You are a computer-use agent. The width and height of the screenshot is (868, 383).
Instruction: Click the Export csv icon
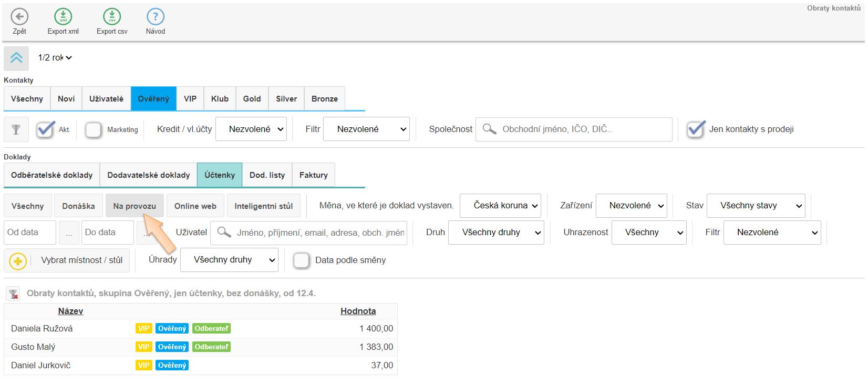[x=112, y=17]
